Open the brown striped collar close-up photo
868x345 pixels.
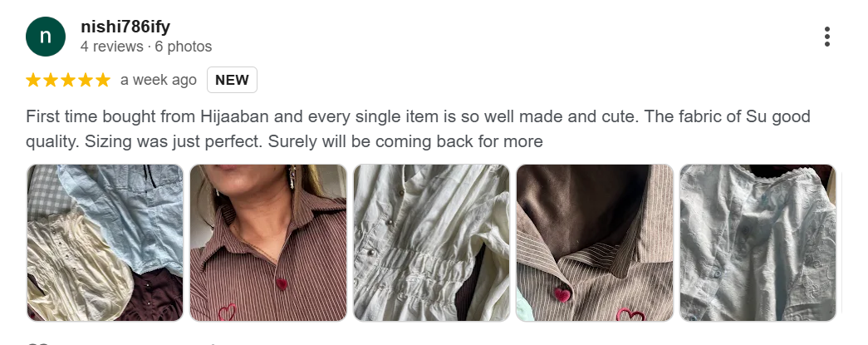coord(595,243)
